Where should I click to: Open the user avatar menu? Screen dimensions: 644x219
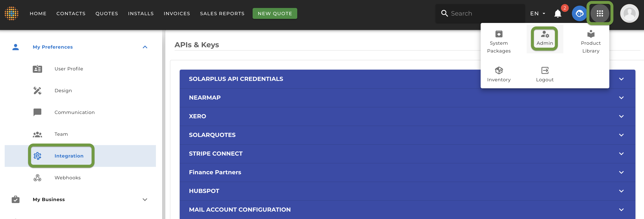coord(629,13)
